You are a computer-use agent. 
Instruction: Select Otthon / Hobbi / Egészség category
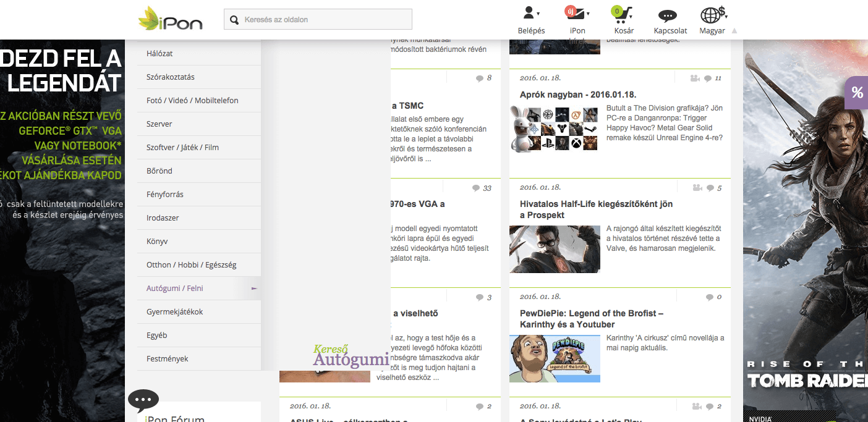(x=199, y=265)
